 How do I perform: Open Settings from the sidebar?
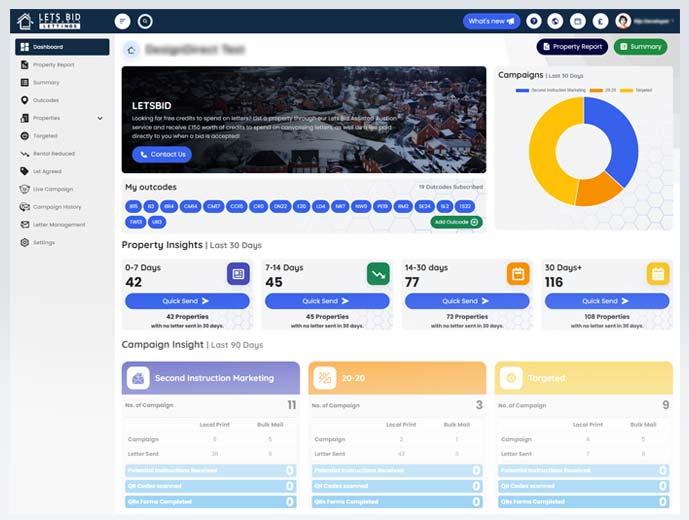pyautogui.click(x=38, y=243)
